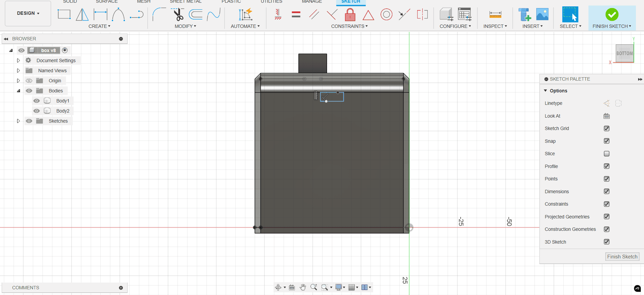Image resolution: width=644 pixels, height=295 pixels.
Task: Click the BOTTOM face of the ViewCube
Action: click(x=624, y=53)
